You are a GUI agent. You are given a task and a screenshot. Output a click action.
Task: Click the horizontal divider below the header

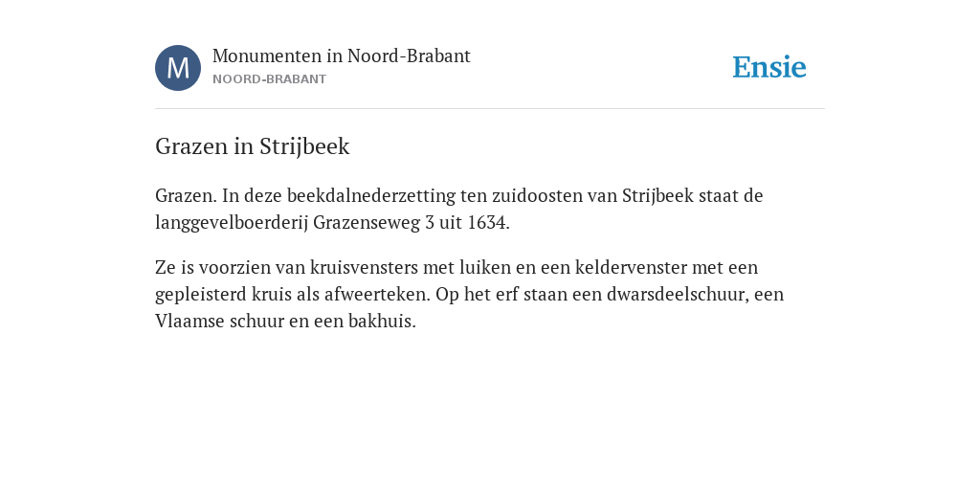pyautogui.click(x=490, y=109)
